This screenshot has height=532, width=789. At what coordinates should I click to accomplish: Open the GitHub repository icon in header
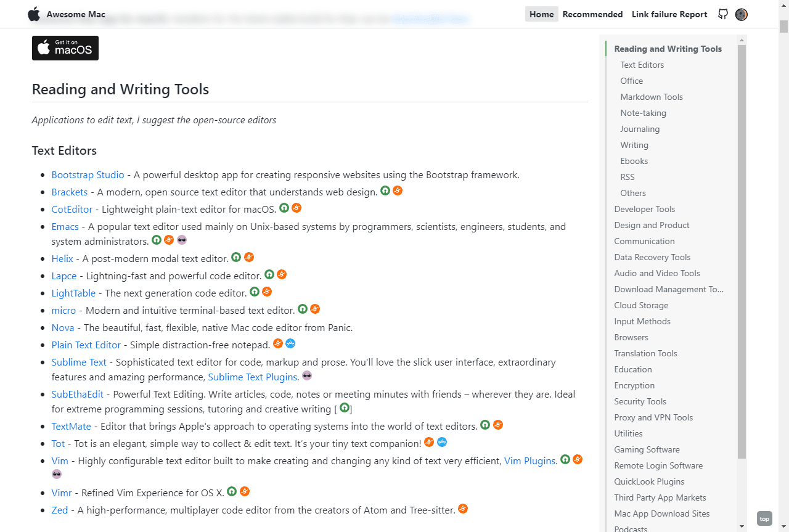[x=723, y=14]
